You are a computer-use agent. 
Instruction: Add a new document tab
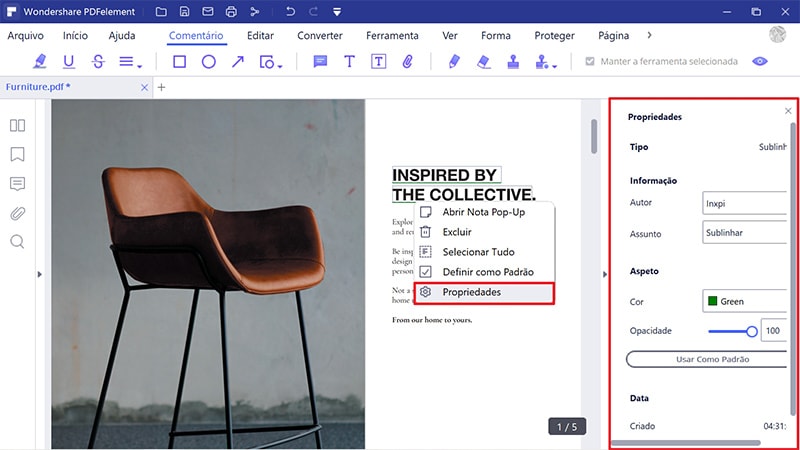tap(161, 87)
